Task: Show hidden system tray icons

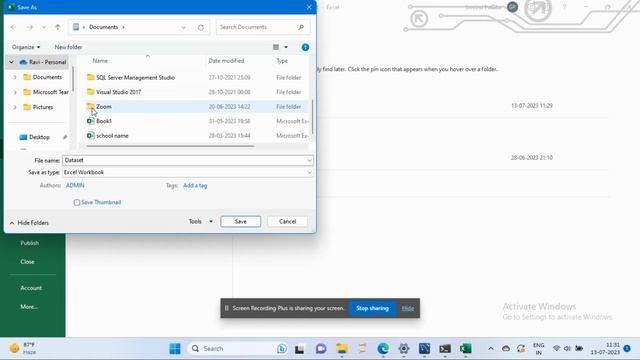Action: 491,349
